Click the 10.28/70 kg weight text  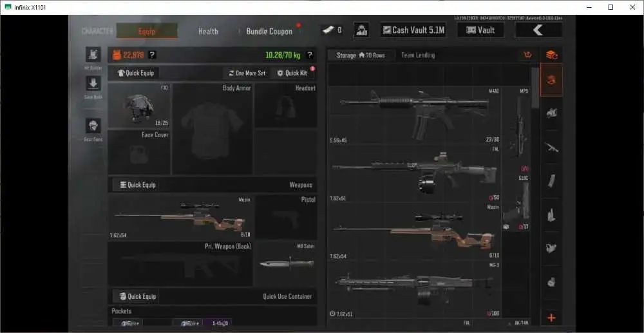[x=284, y=55]
